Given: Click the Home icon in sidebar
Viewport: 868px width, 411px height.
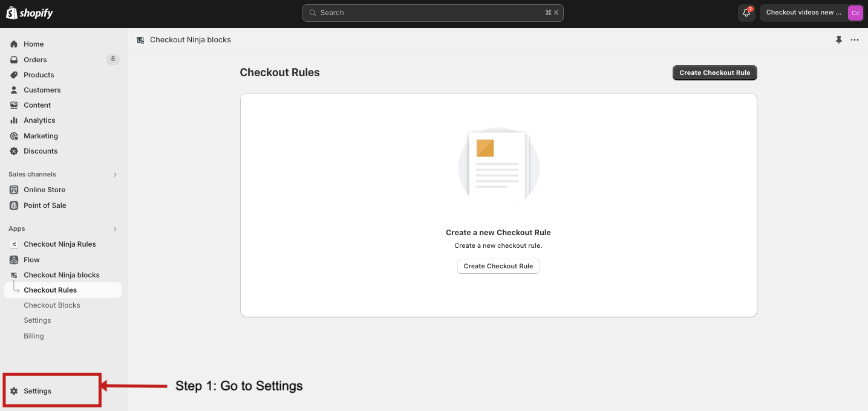Looking at the screenshot, I should [14, 44].
